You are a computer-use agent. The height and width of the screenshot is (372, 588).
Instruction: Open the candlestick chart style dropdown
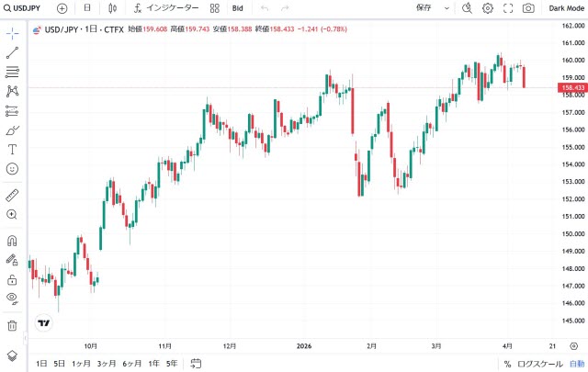coord(112,8)
